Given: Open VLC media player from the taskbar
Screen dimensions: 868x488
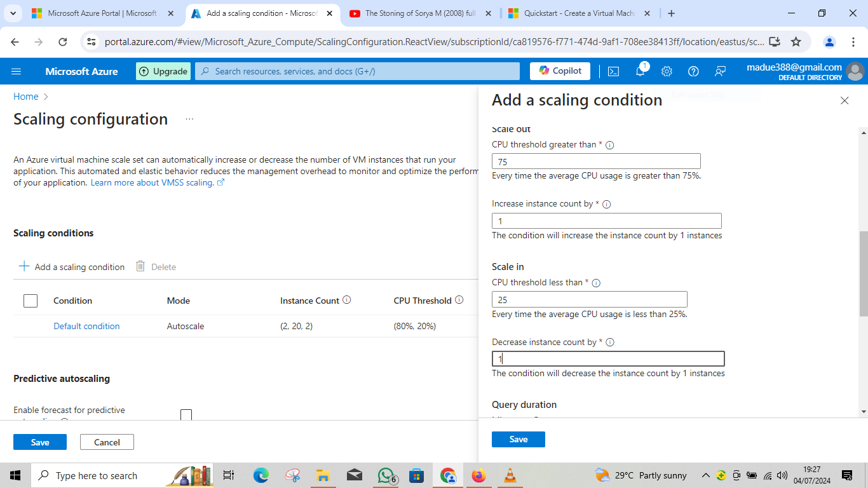Looking at the screenshot, I should [510, 475].
